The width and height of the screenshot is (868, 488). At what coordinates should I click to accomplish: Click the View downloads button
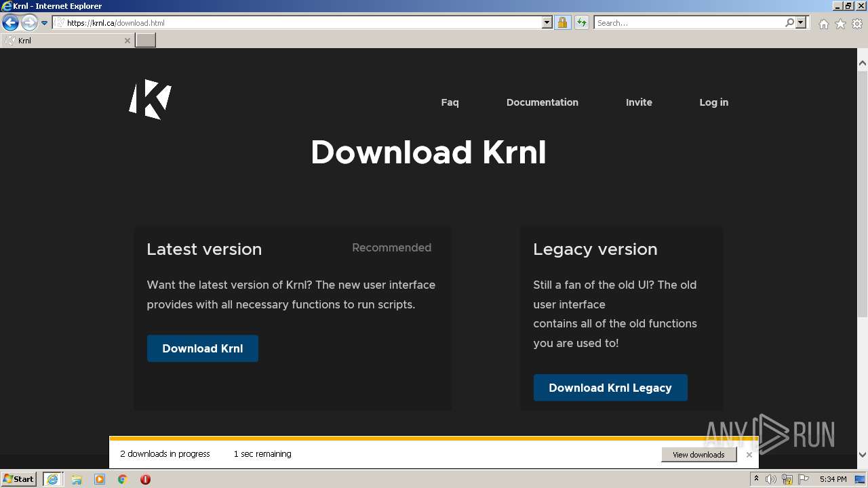point(698,455)
